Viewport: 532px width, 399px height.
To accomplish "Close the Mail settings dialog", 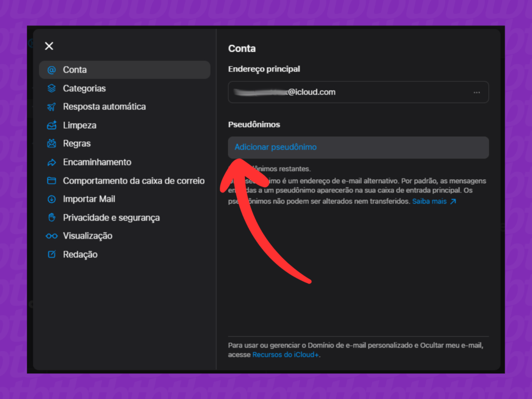I will (49, 46).
